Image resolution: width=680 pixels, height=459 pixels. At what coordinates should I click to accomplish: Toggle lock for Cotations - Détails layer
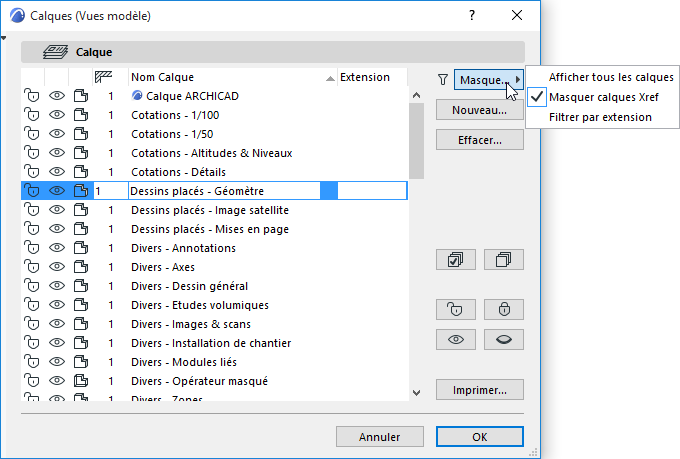[32, 172]
